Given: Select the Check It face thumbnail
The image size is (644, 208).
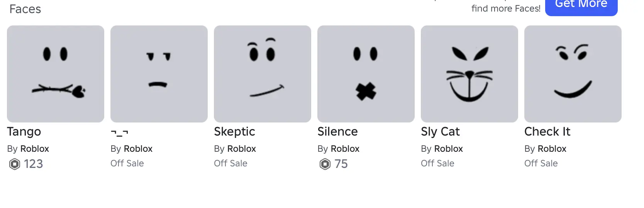Looking at the screenshot, I should (573, 74).
